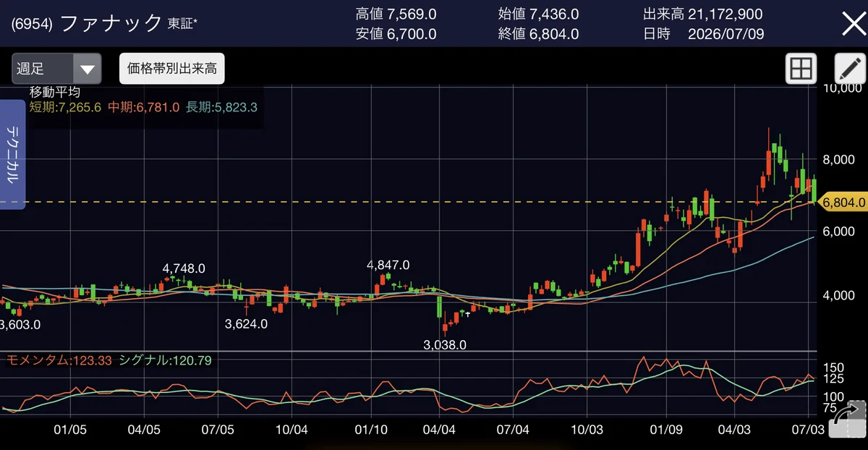Open the grid layout icon
This screenshot has height=450, width=868.
tap(801, 69)
